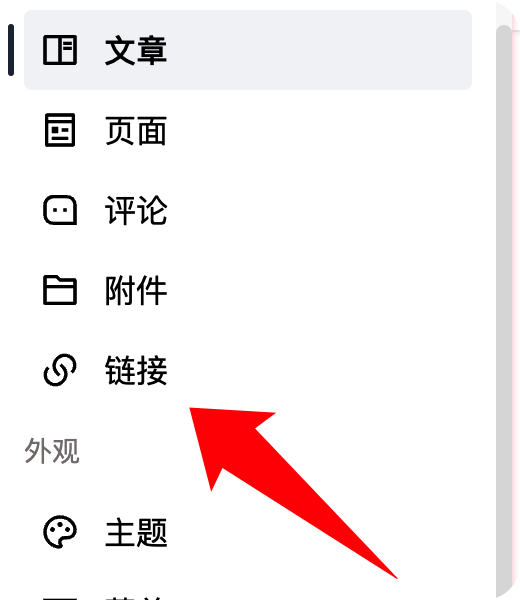
Task: Open the 附件 folder icon
Action: click(60, 290)
